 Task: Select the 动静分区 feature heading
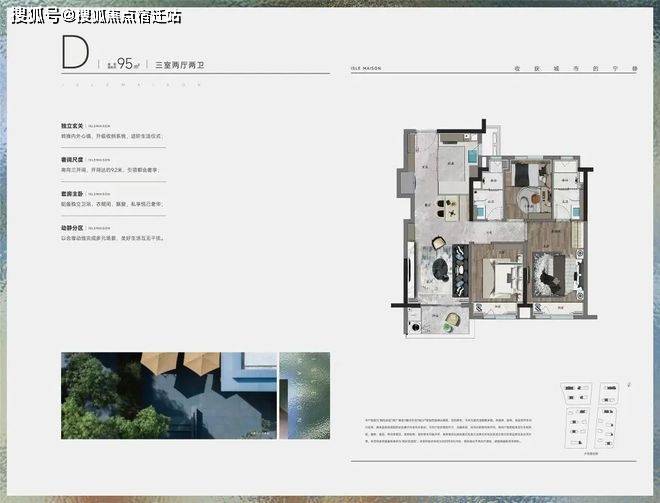click(x=72, y=228)
